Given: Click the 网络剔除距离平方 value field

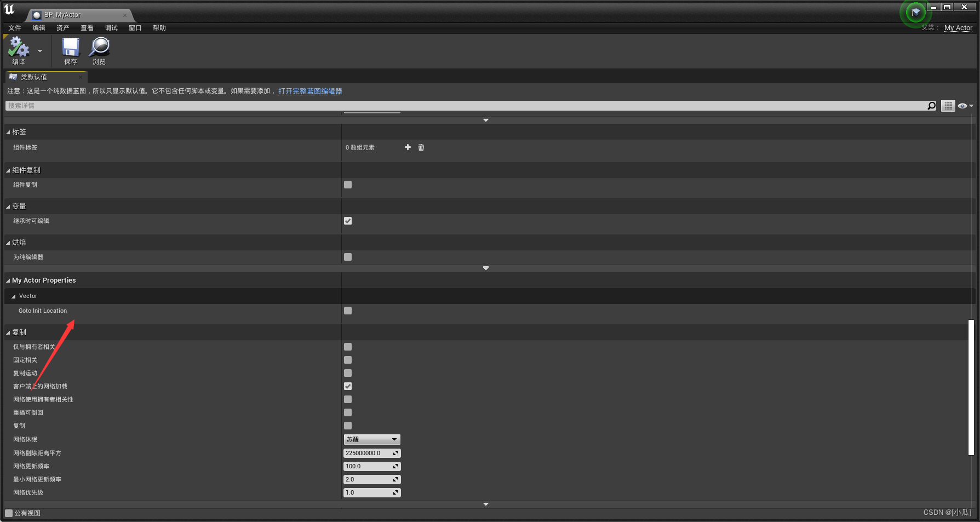Looking at the screenshot, I should click(372, 453).
